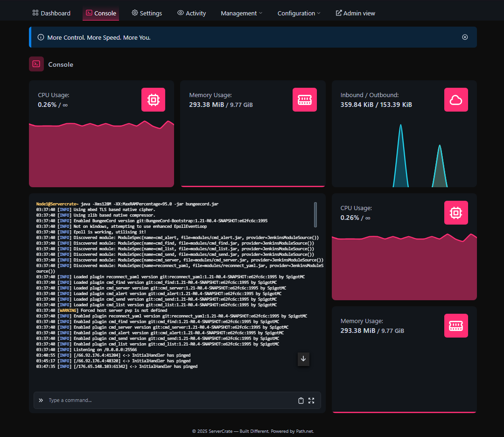
Task: Click the "[/66.92.176.4:48320]" ping log line
Action: coord(113,361)
